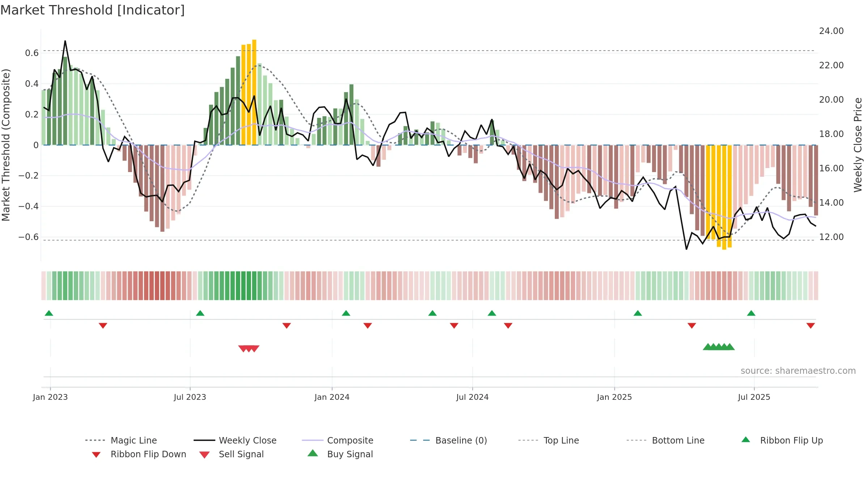This screenshot has height=488, width=868.
Task: Click the 12.00 price axis label
Action: click(x=831, y=237)
